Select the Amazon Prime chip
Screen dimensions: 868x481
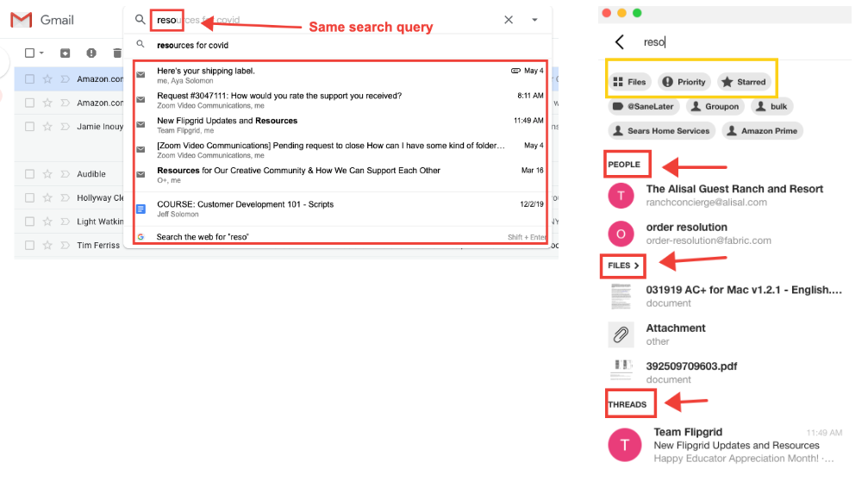762,131
